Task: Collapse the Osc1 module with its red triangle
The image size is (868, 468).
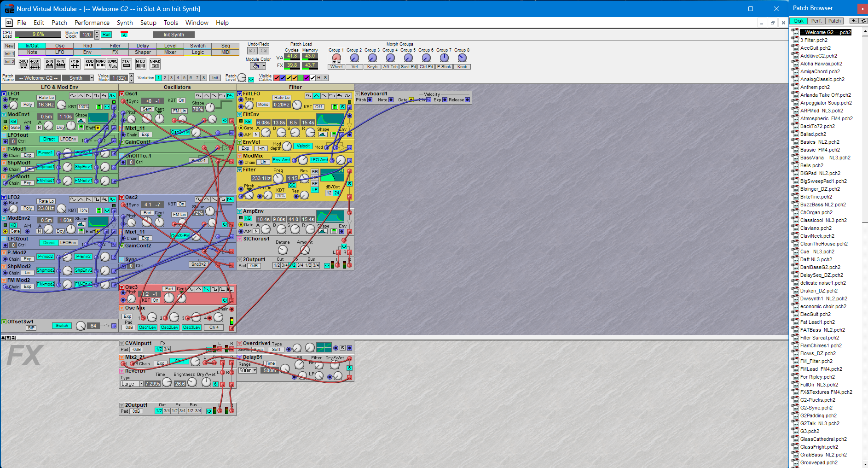Action: (x=122, y=94)
